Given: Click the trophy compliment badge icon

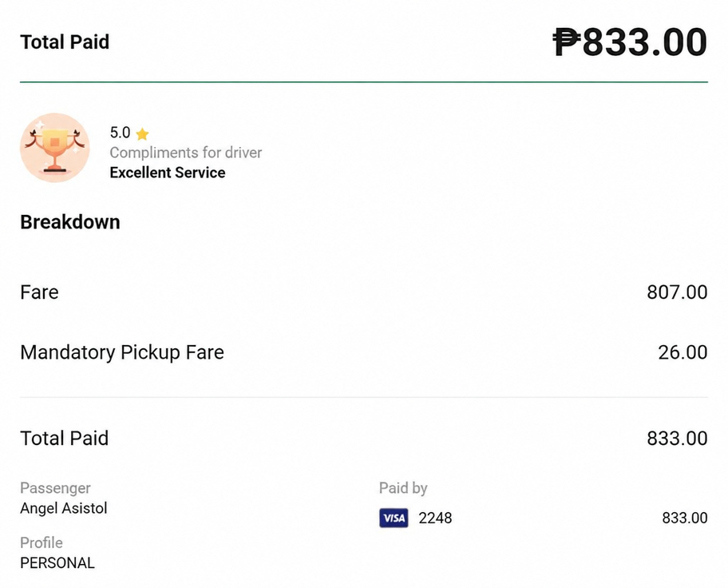Looking at the screenshot, I should pyautogui.click(x=55, y=147).
